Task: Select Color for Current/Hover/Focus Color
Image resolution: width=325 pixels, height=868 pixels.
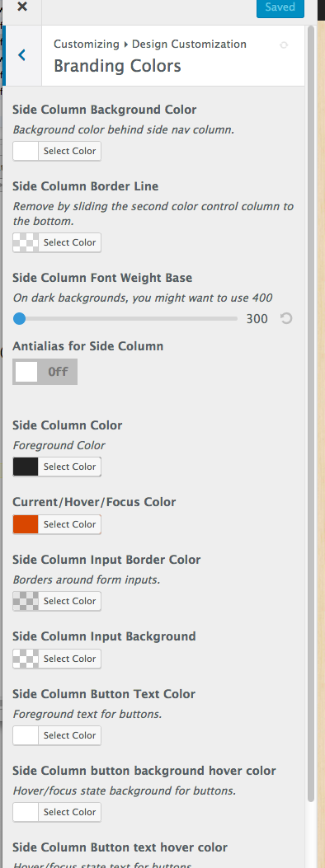Action: 70,524
